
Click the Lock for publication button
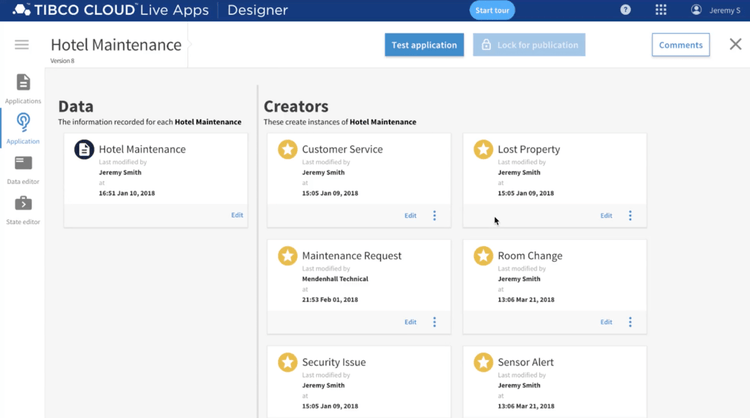tap(529, 45)
